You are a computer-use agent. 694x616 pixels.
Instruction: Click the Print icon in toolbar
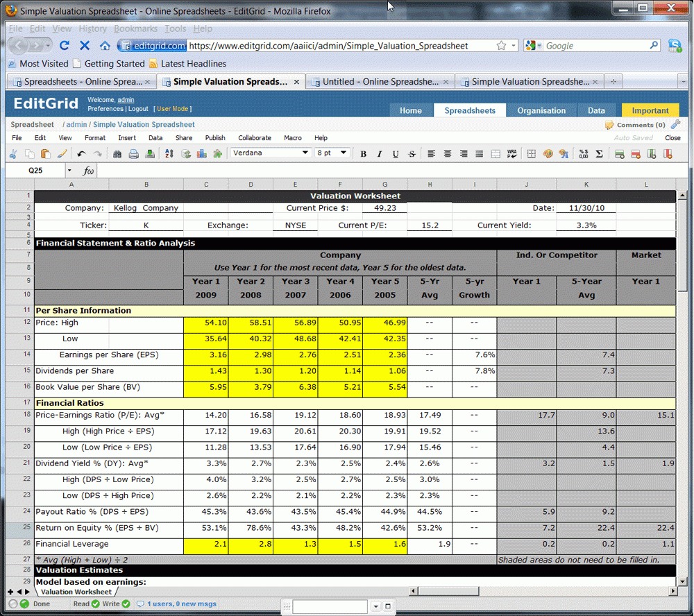point(133,154)
